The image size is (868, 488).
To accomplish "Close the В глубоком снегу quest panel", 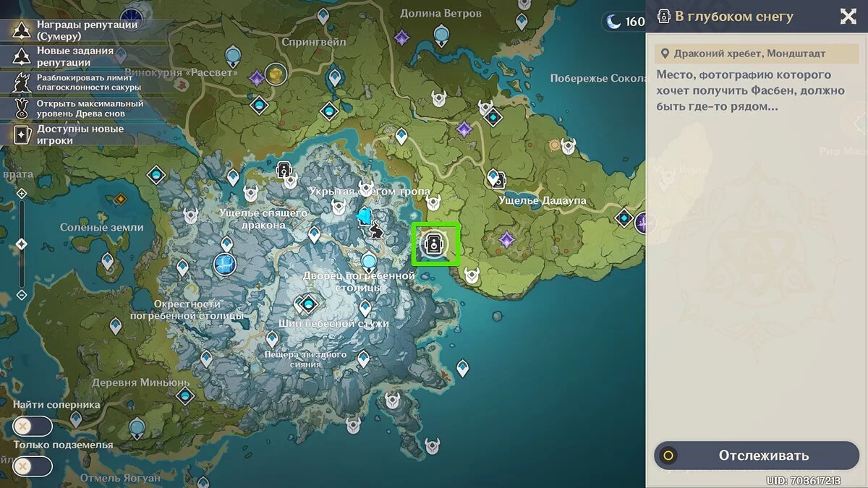I will tap(848, 16).
